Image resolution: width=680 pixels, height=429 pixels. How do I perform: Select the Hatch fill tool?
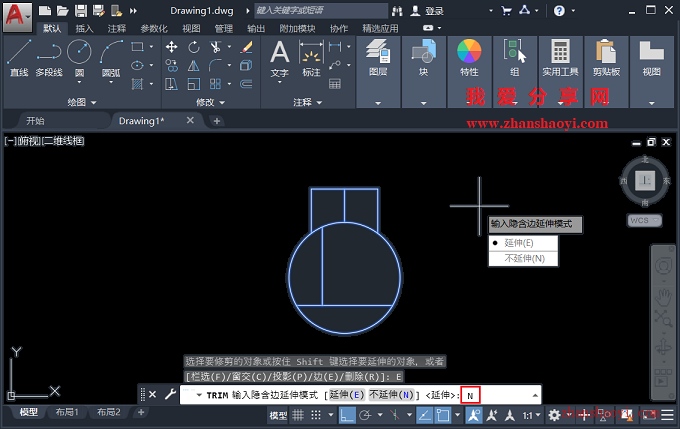tap(137, 84)
